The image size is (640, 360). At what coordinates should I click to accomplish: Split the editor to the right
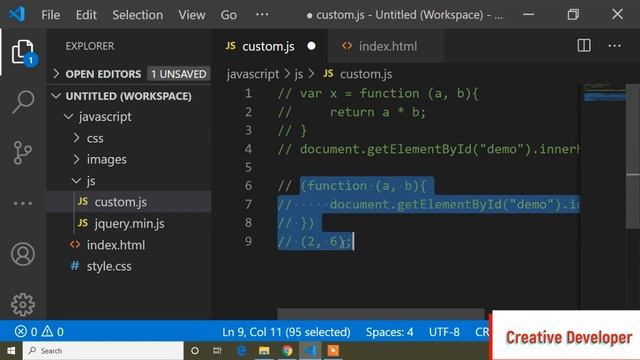pos(584,45)
